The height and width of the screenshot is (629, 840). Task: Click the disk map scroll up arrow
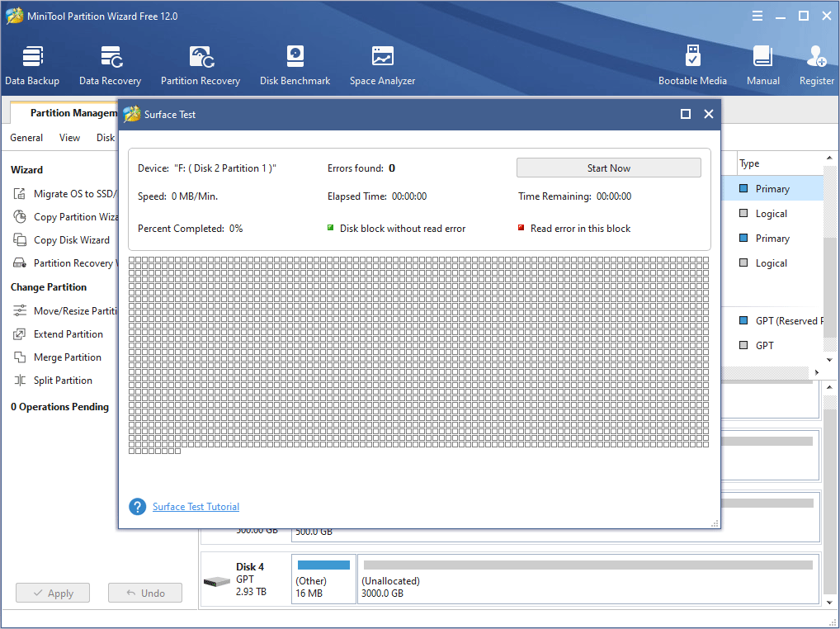pos(830,387)
